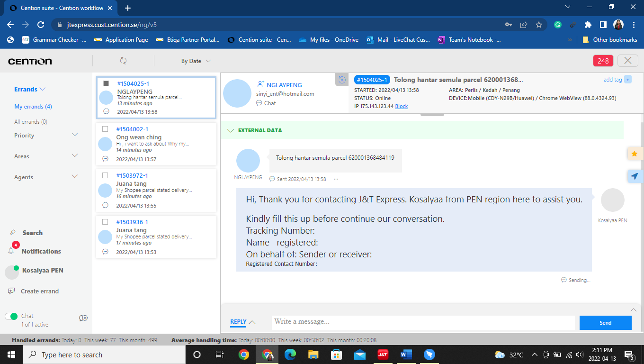Click the Search magnifier in sidebar
Screen dimensions: 644x364
click(13, 233)
